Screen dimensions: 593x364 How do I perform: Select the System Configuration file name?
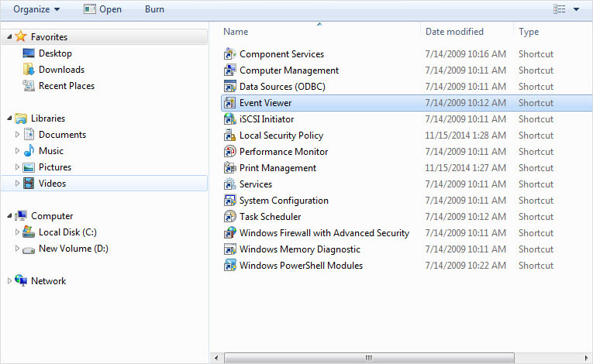284,201
